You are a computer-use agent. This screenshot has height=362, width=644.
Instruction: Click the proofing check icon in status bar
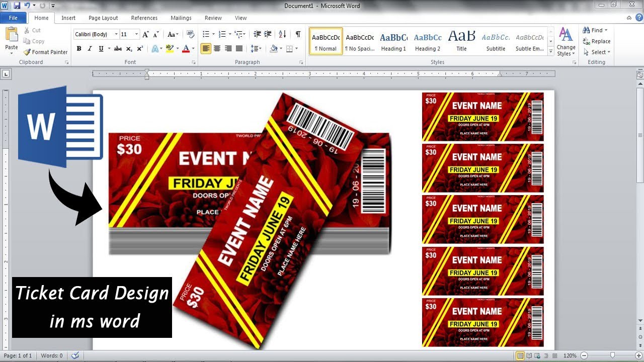click(75, 355)
